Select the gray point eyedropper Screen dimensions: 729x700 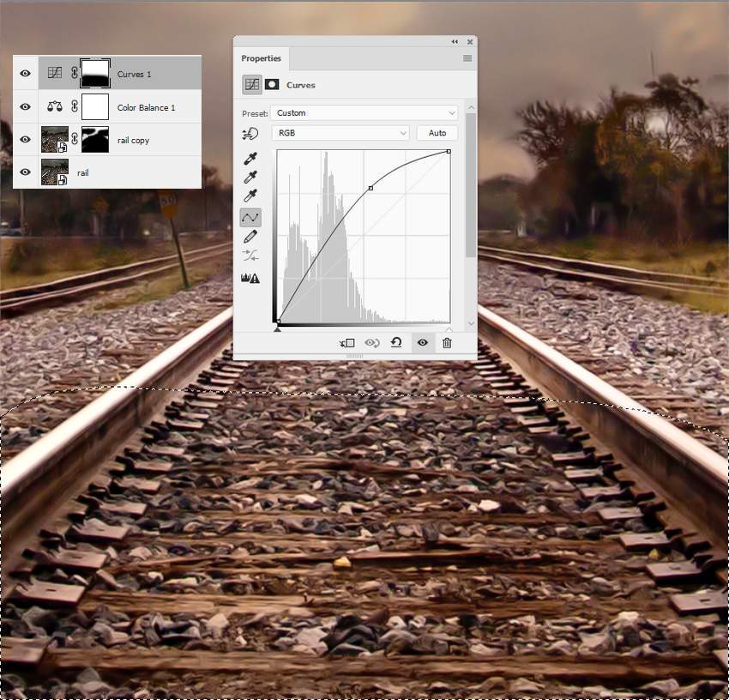251,178
